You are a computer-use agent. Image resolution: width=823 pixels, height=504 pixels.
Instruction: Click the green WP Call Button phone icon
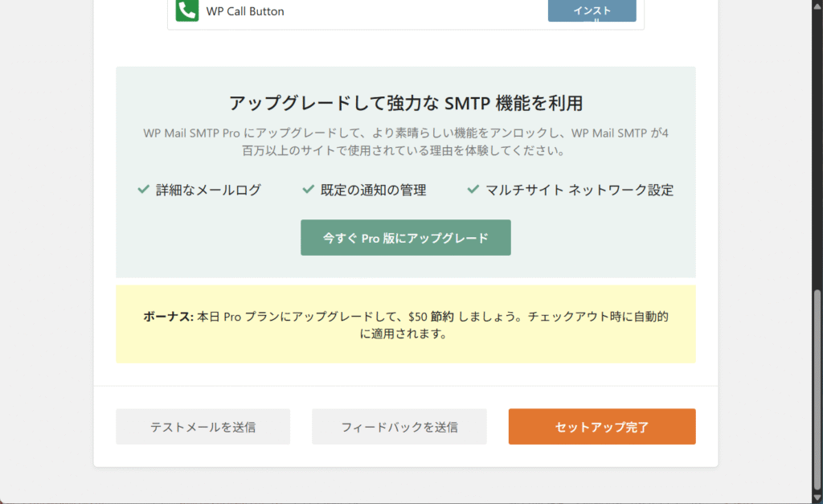coord(187,10)
